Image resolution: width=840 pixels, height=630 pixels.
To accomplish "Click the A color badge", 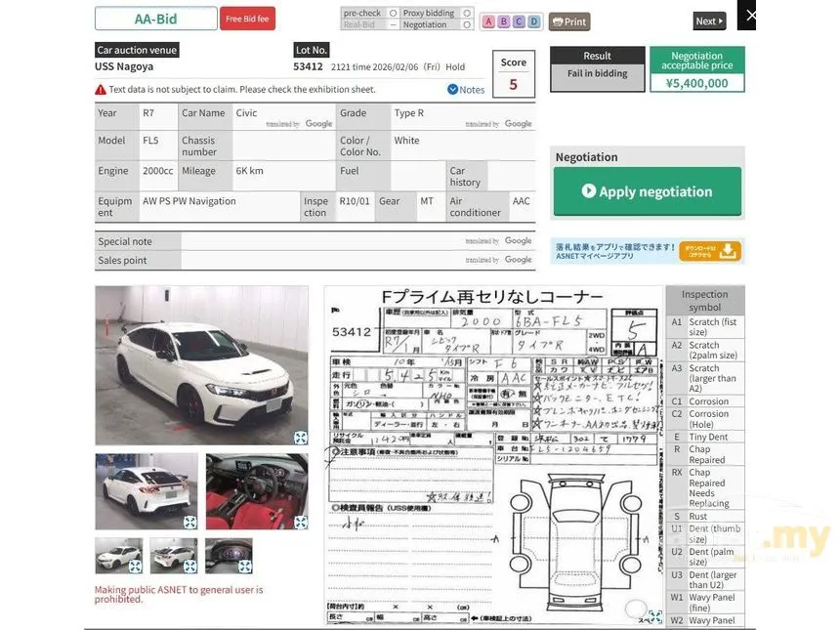I will click(x=488, y=21).
